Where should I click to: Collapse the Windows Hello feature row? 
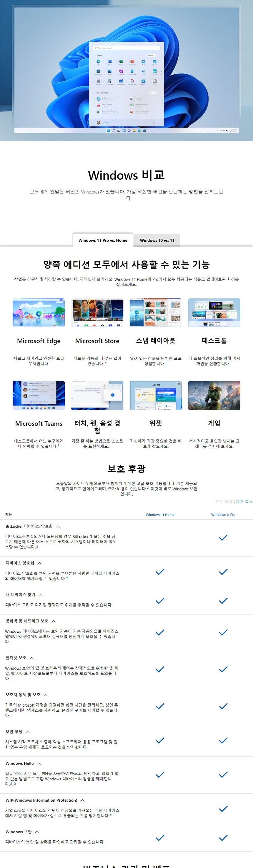click(39, 764)
